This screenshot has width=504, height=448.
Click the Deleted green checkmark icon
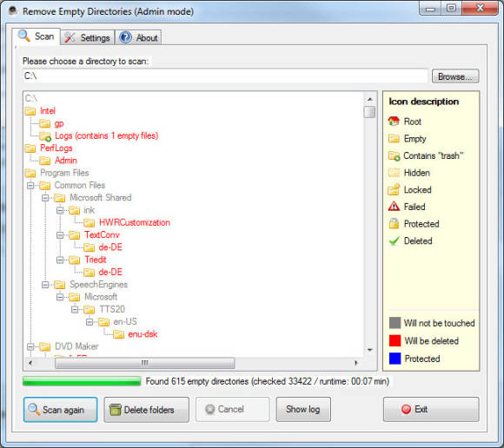point(394,240)
